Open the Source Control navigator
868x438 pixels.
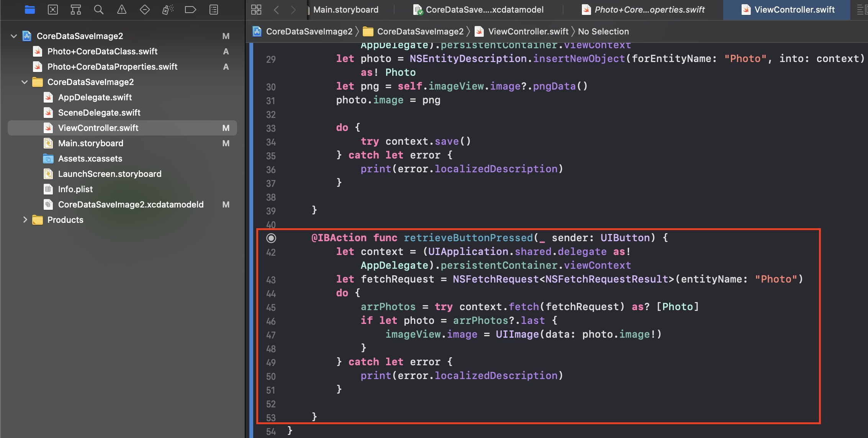[53, 10]
